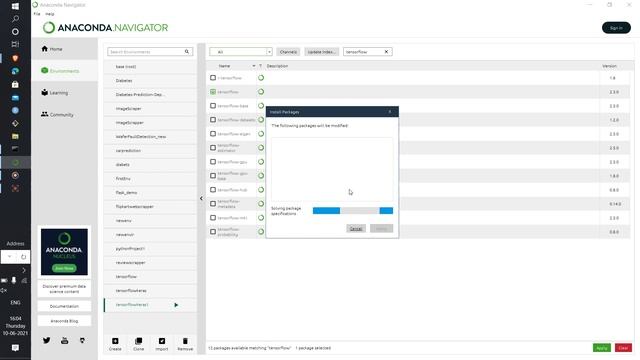Open the Learning section in Navigator
640x360 pixels.
click(x=54, y=93)
